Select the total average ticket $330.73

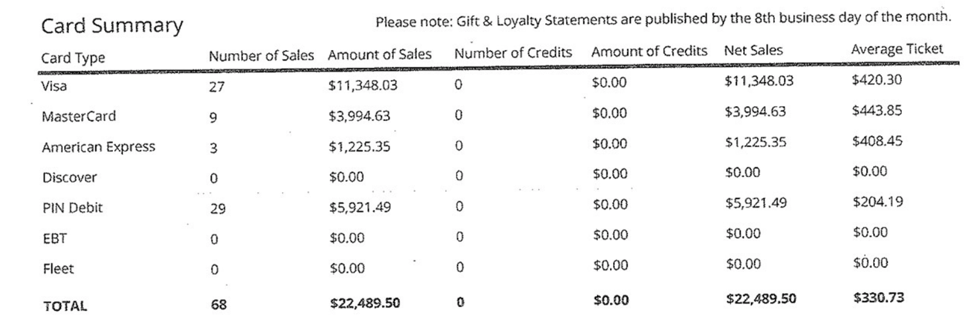click(879, 298)
